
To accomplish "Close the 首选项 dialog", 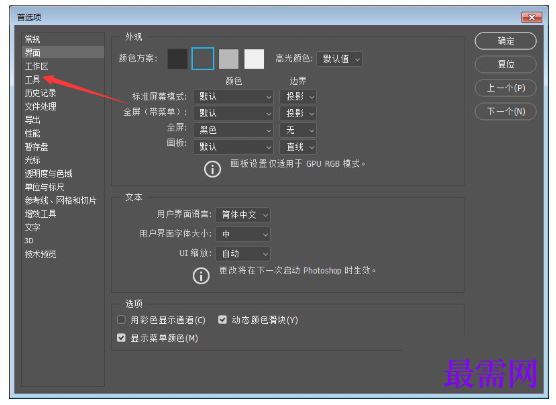I will tap(532, 17).
